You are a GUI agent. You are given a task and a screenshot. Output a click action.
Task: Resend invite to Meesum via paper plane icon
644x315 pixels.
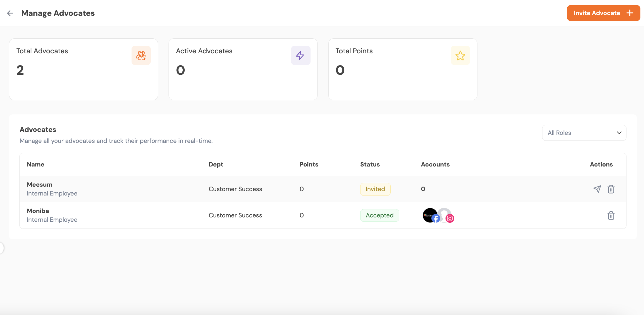[597, 189]
